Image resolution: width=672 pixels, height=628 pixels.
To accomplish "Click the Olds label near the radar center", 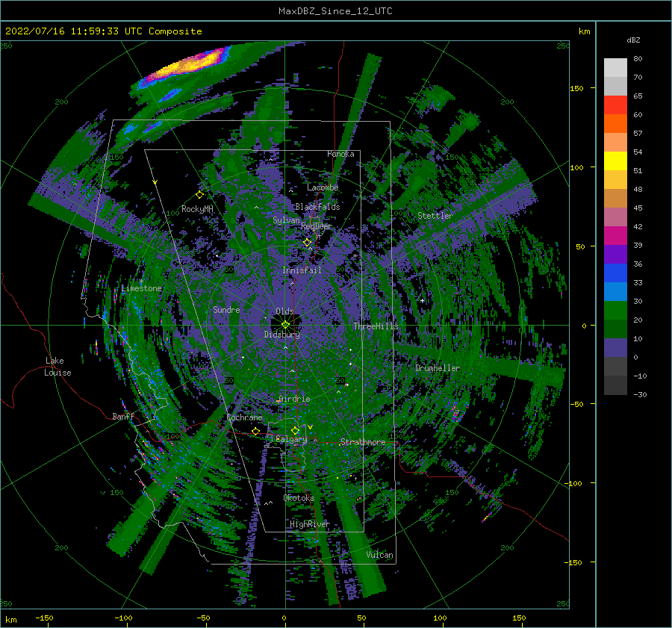I will tap(284, 311).
